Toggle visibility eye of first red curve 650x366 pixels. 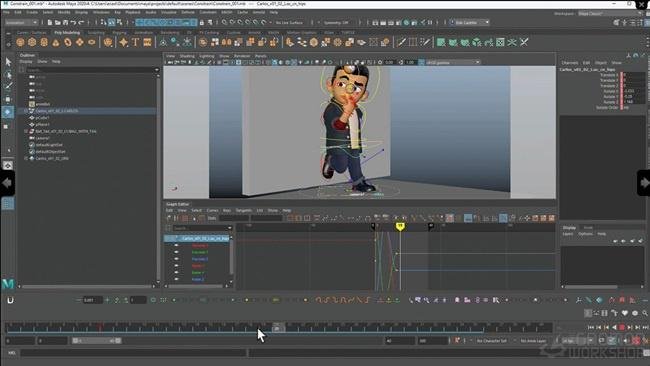(176, 245)
